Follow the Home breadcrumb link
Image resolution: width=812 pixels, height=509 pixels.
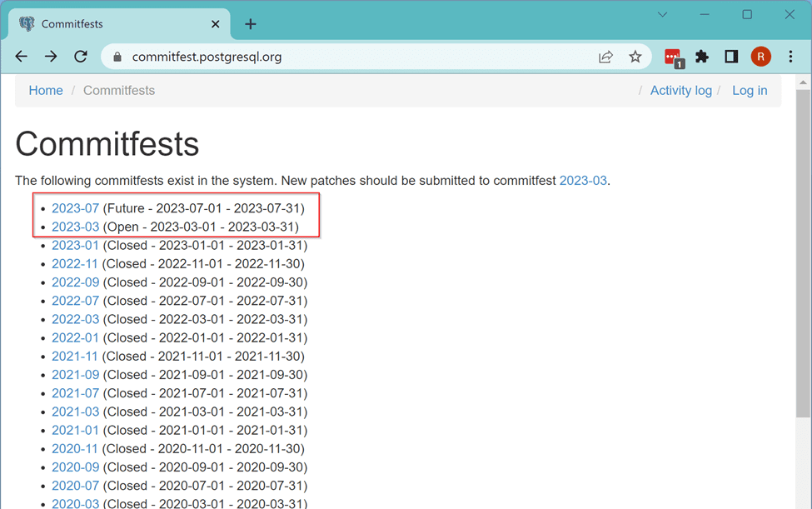point(45,90)
